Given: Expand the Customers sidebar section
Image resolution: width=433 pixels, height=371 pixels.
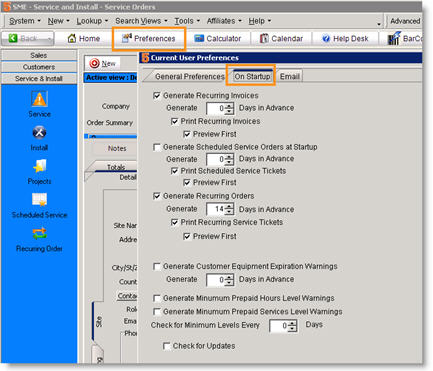Looking at the screenshot, I should 39,67.
